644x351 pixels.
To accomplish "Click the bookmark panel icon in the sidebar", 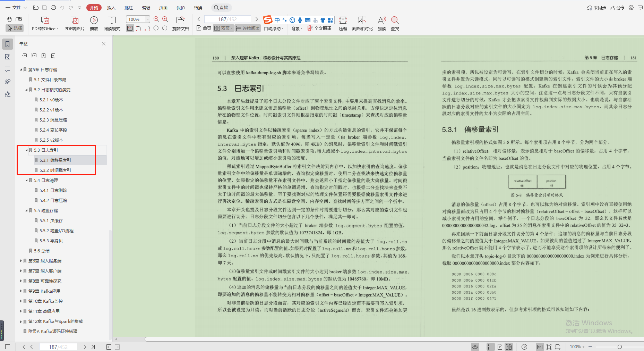I will pos(8,44).
